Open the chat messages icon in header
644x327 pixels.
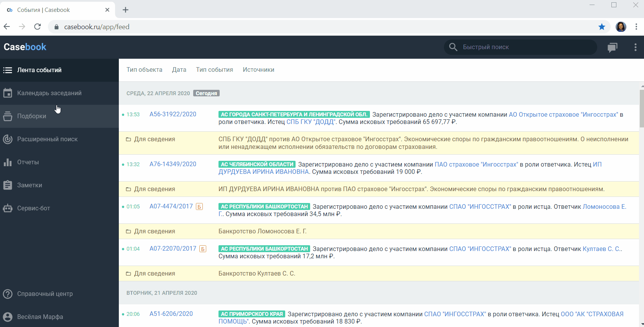613,47
